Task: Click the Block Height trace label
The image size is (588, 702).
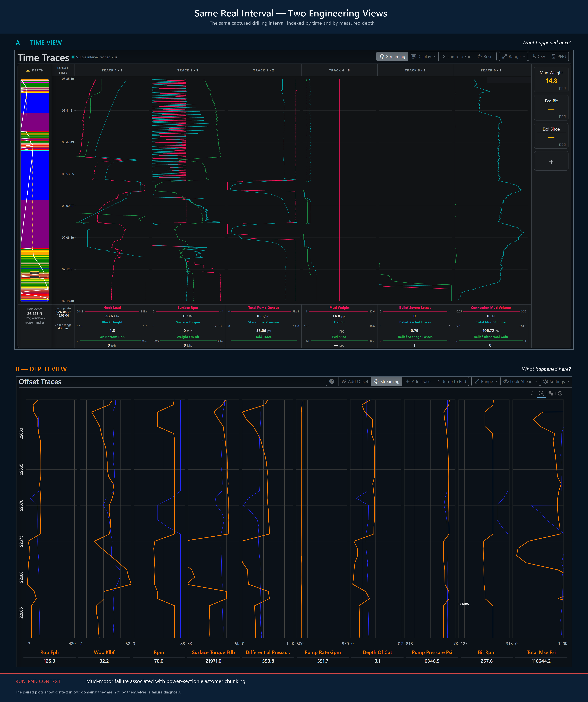Action: coord(112,322)
